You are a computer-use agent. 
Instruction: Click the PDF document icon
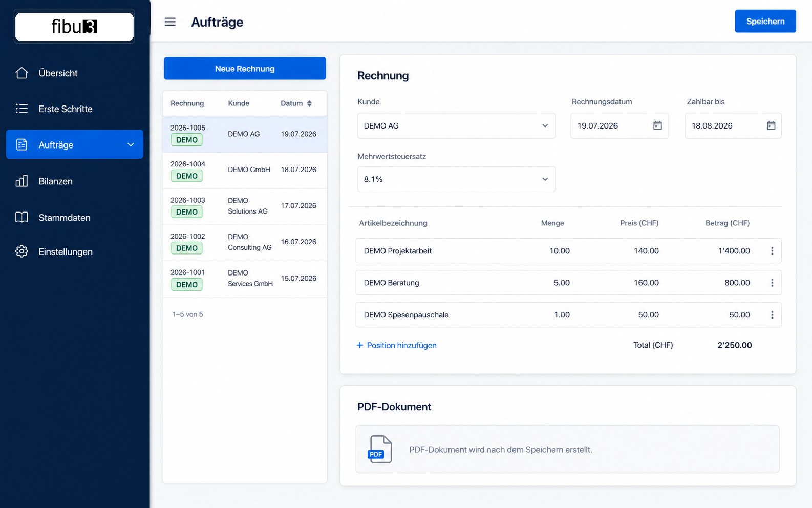(x=380, y=449)
